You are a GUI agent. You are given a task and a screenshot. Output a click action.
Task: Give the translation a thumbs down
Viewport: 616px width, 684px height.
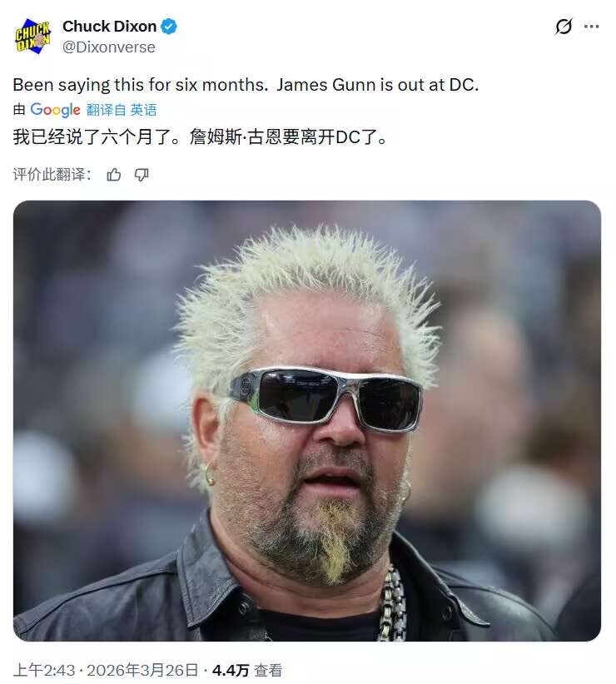[142, 175]
